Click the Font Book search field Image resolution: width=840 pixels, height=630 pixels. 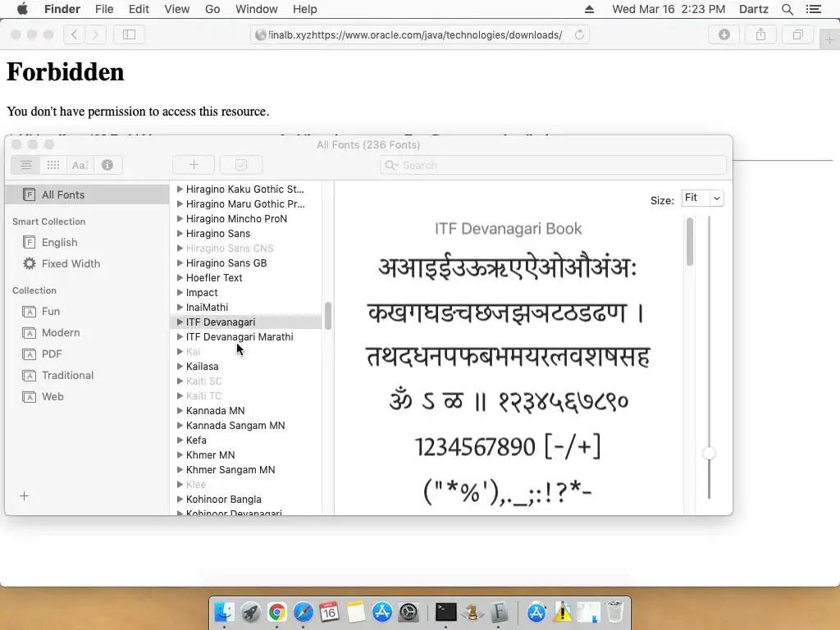553,165
